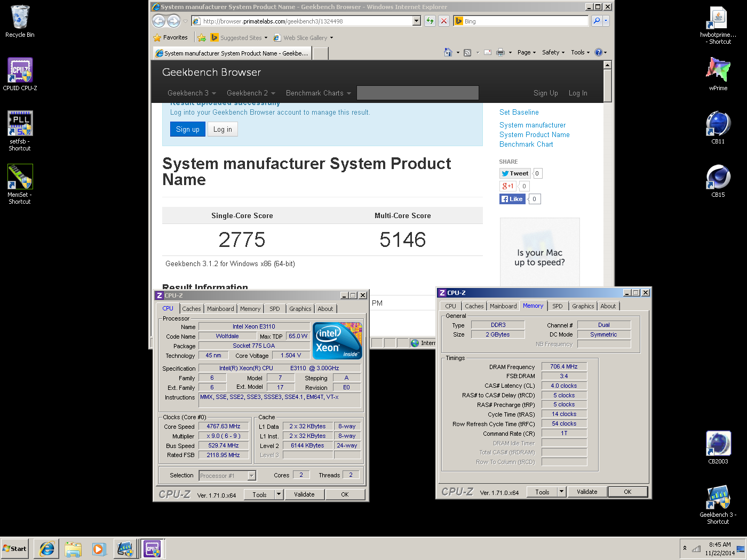
Task: Open Windows Explorer folder in taskbar
Action: coord(73,548)
